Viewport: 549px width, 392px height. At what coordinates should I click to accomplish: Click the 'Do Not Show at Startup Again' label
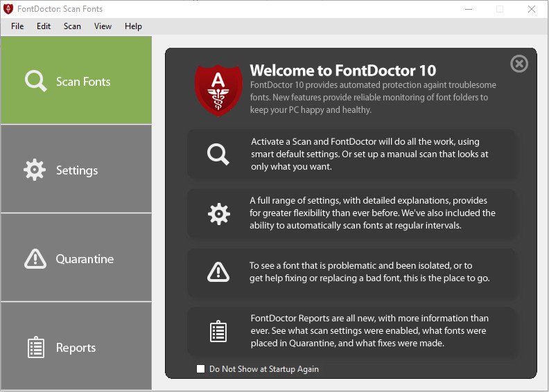264,369
